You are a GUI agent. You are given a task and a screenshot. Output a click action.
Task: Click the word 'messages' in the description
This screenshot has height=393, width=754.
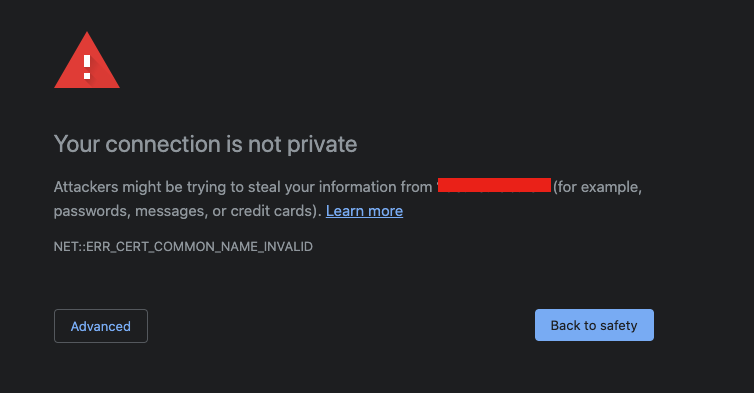point(169,212)
